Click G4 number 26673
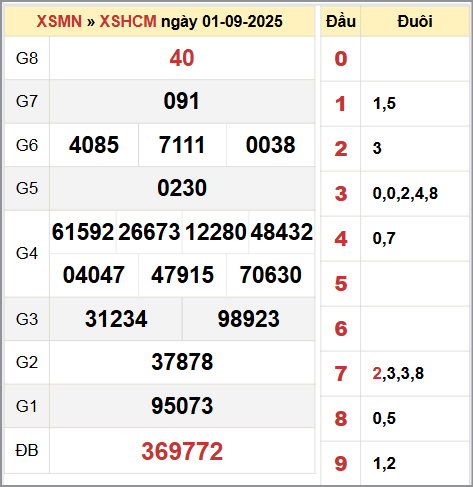The width and height of the screenshot is (473, 487). click(149, 232)
